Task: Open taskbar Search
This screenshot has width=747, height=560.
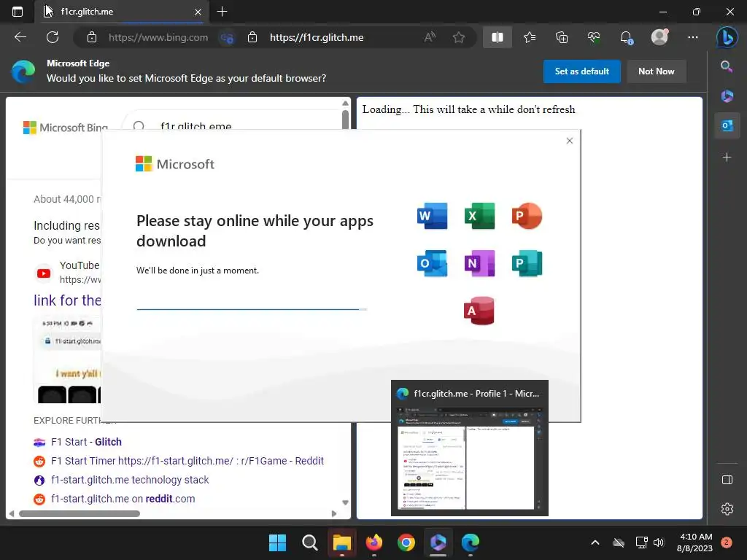Action: click(309, 542)
